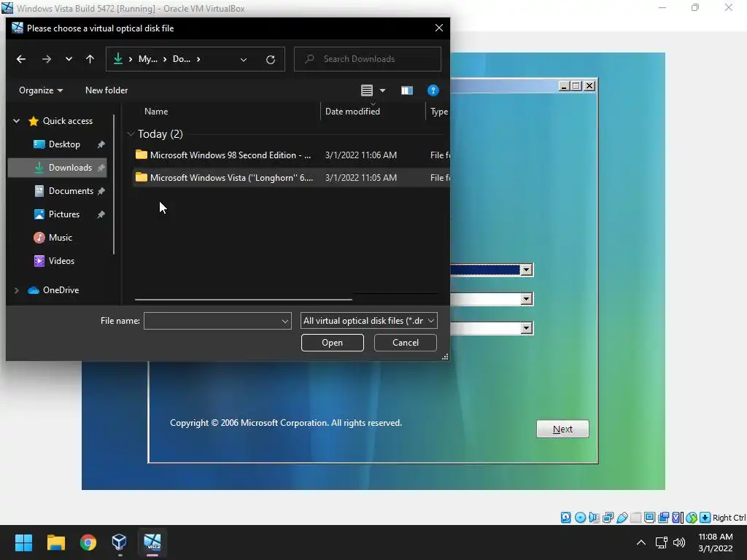Viewport: 747px width, 560px height.
Task: Open clock and date panel
Action: point(715,542)
